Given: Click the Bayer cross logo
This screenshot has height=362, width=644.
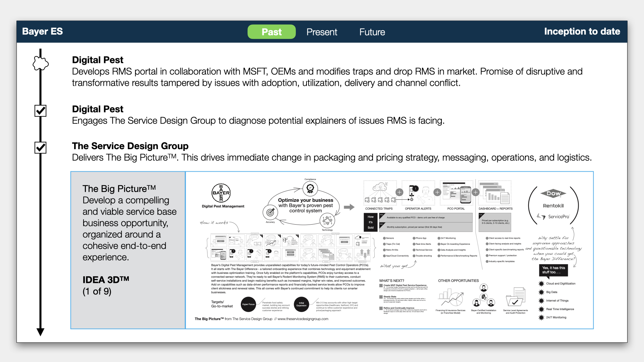Looking at the screenshot, I should click(221, 193).
